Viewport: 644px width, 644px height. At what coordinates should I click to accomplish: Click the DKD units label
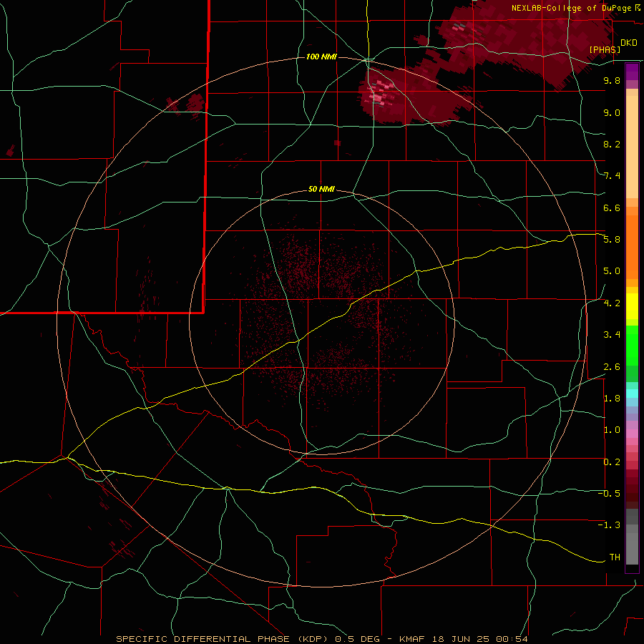pos(629,43)
